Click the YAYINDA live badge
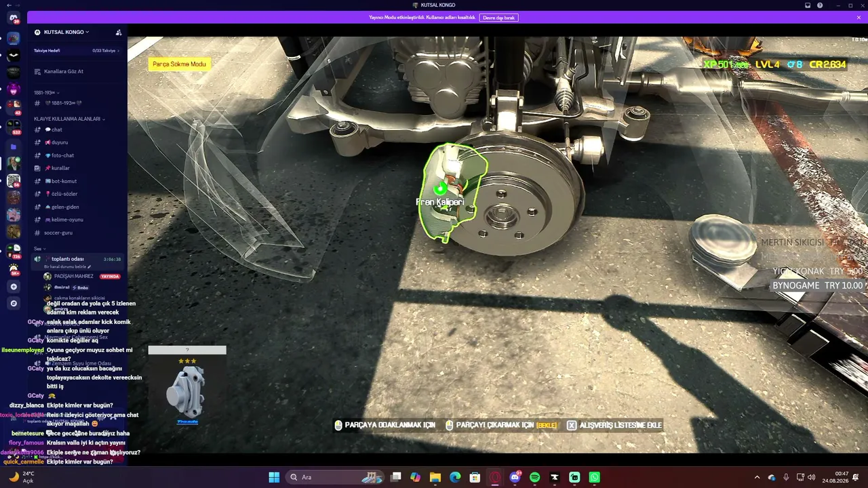Image resolution: width=868 pixels, height=488 pixels. tap(110, 277)
